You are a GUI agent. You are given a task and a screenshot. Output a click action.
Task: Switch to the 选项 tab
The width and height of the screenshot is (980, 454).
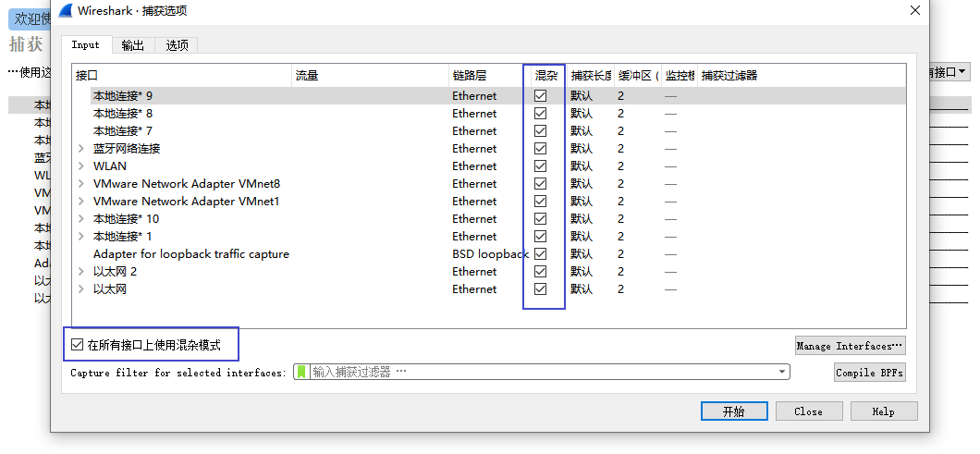pos(177,45)
